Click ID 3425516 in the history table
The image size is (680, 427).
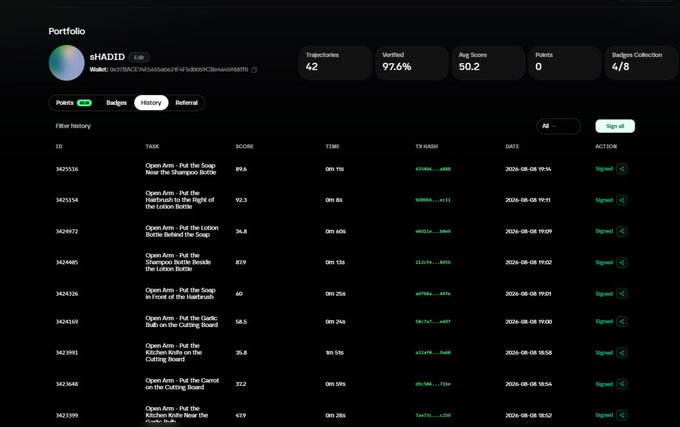pyautogui.click(x=67, y=169)
